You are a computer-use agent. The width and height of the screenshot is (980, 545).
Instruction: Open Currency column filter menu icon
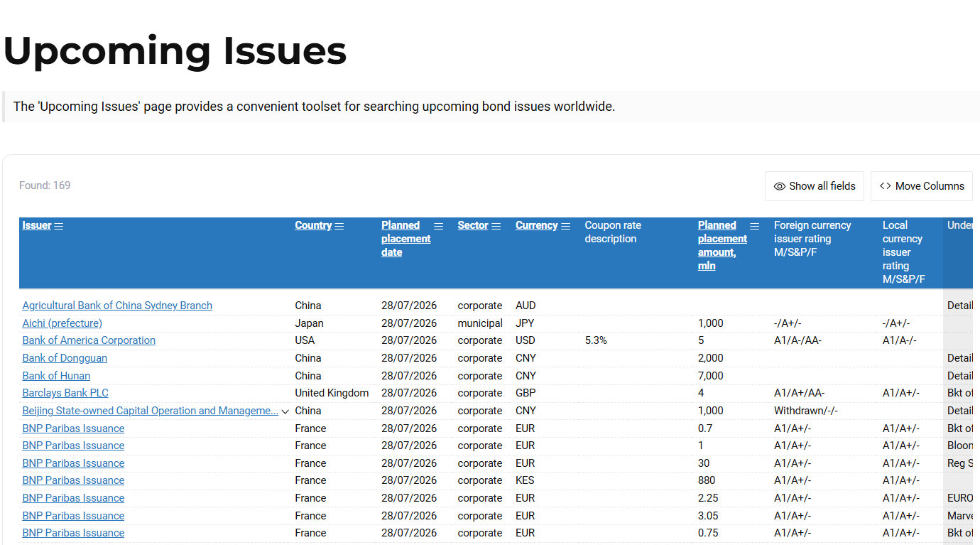tap(566, 226)
